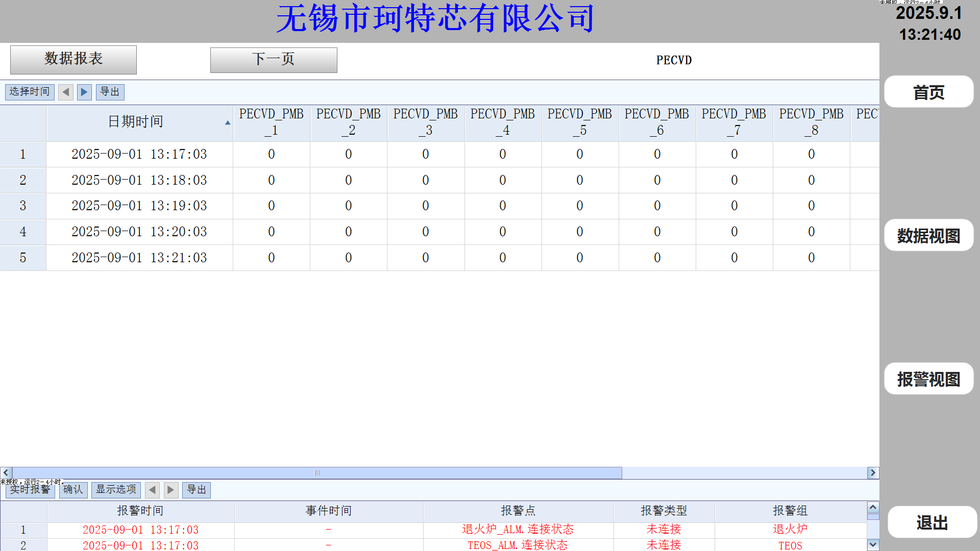This screenshot has width=980, height=551.
Task: Click 下一页 next page button
Action: click(x=274, y=60)
